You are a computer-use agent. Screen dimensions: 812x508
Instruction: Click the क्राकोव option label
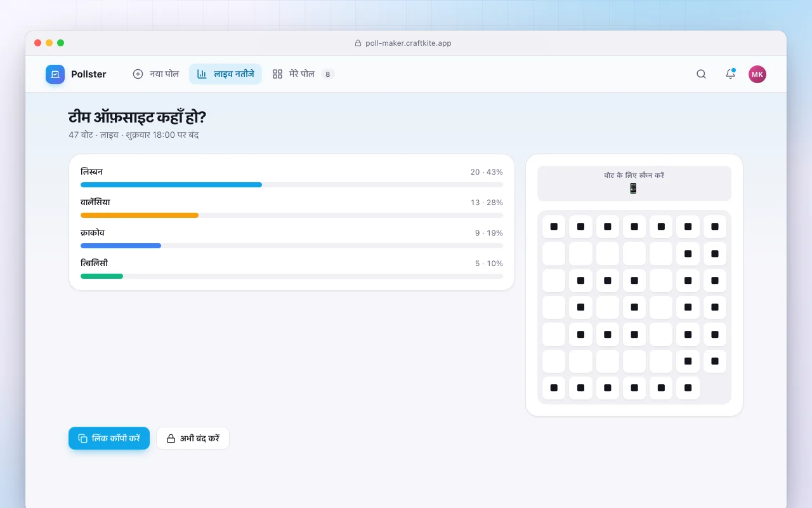coord(93,233)
